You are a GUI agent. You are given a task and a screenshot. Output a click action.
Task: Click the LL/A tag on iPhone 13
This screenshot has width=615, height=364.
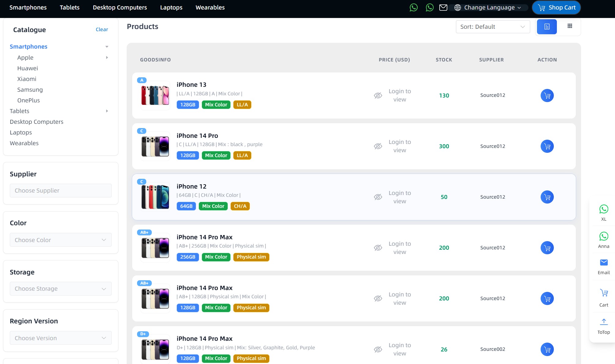(x=242, y=105)
